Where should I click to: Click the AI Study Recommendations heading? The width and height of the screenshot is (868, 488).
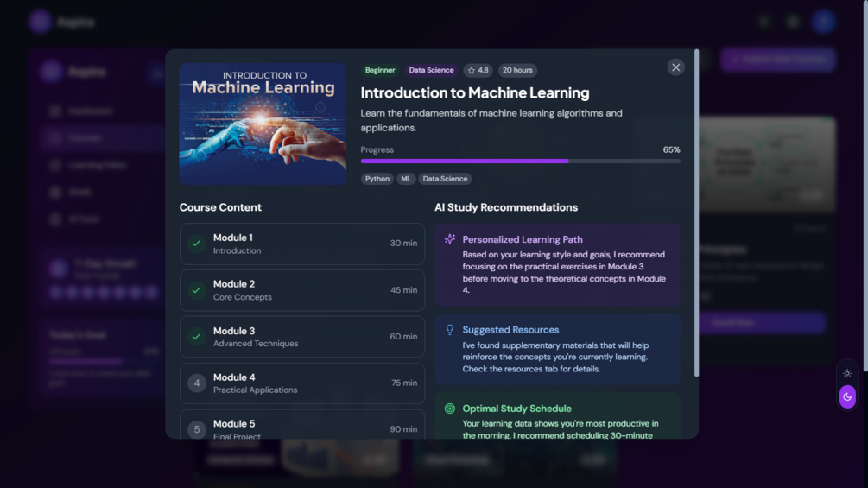506,207
